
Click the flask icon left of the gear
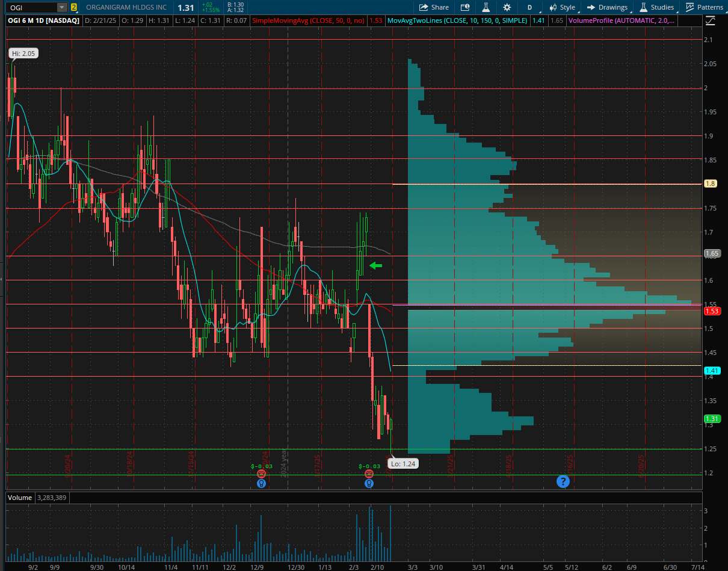tap(486, 7)
